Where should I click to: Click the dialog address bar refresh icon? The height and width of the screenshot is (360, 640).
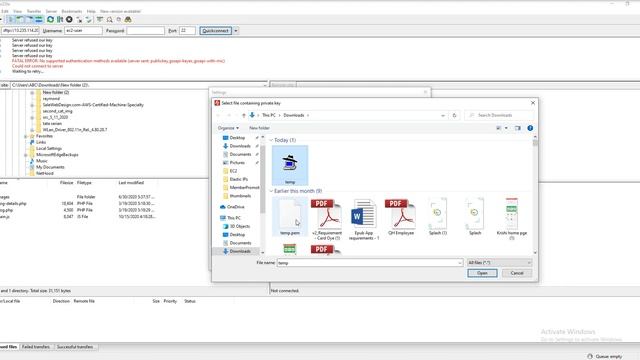(454, 116)
